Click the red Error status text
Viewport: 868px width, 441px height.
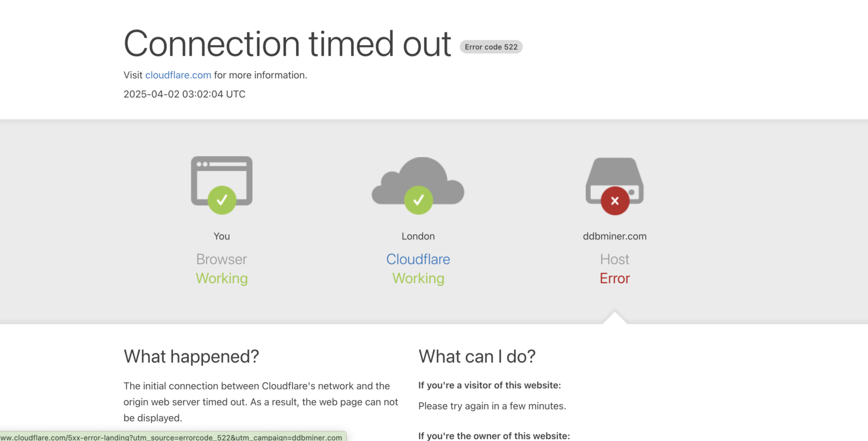point(615,279)
